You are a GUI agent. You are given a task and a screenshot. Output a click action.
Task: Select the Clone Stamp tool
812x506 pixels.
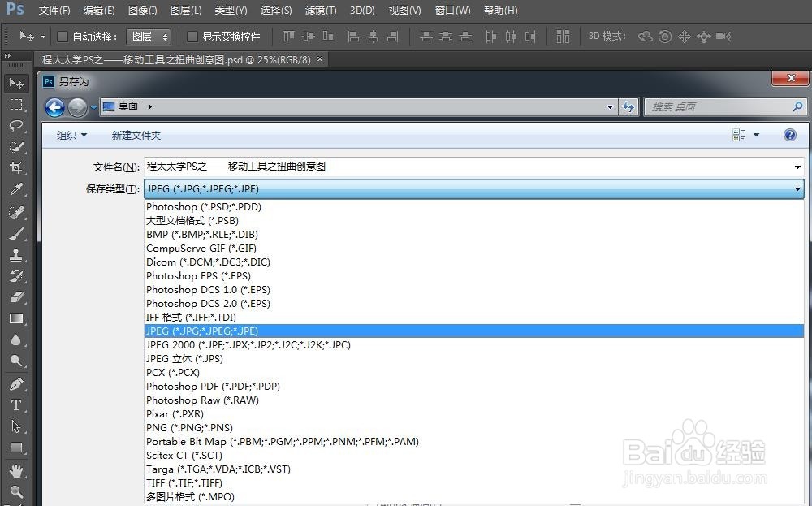click(x=16, y=255)
